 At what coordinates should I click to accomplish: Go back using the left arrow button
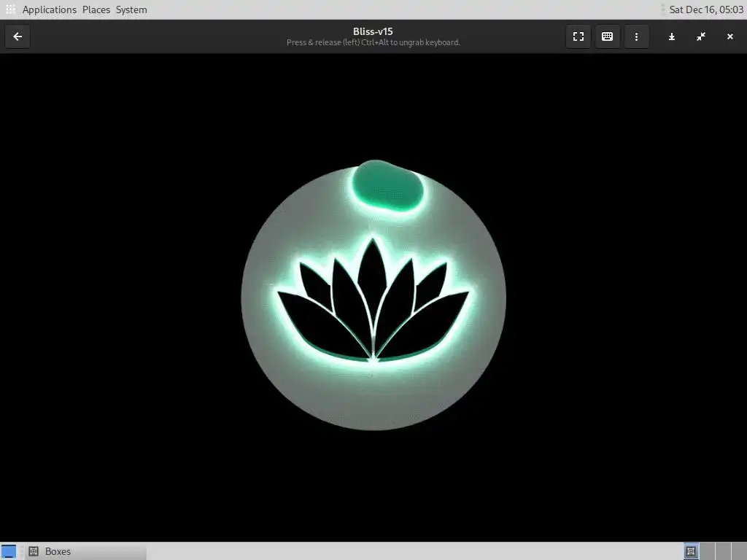click(x=18, y=36)
